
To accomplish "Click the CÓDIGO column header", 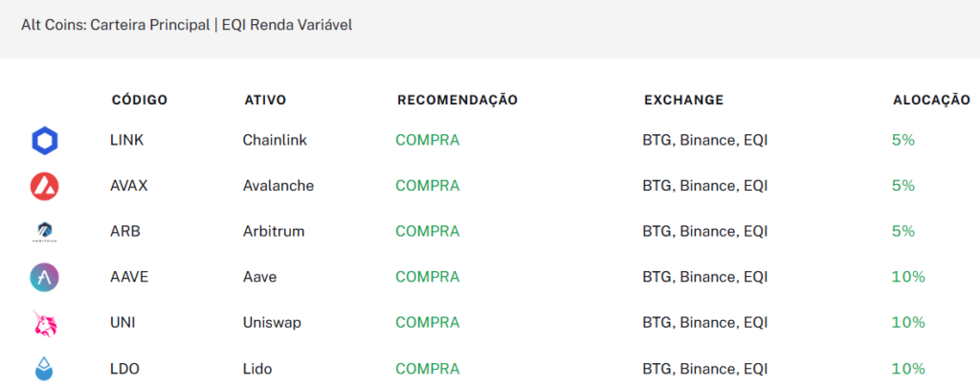I will pos(140,101).
